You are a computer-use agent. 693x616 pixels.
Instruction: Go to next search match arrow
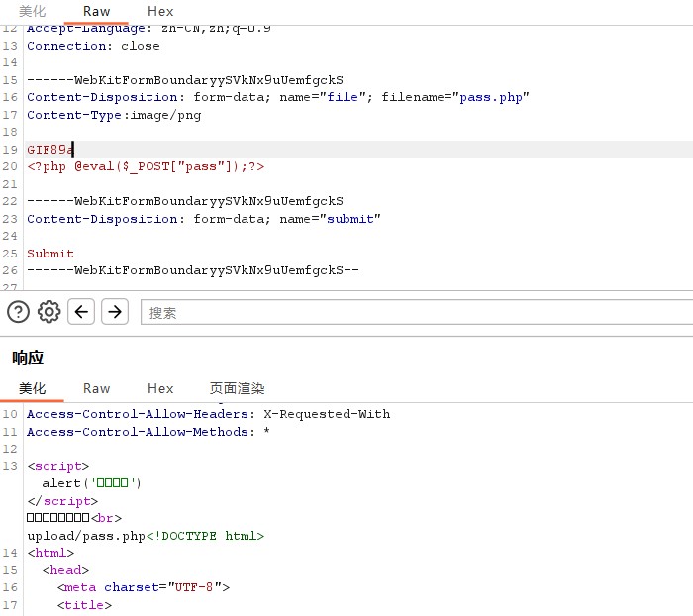(115, 312)
